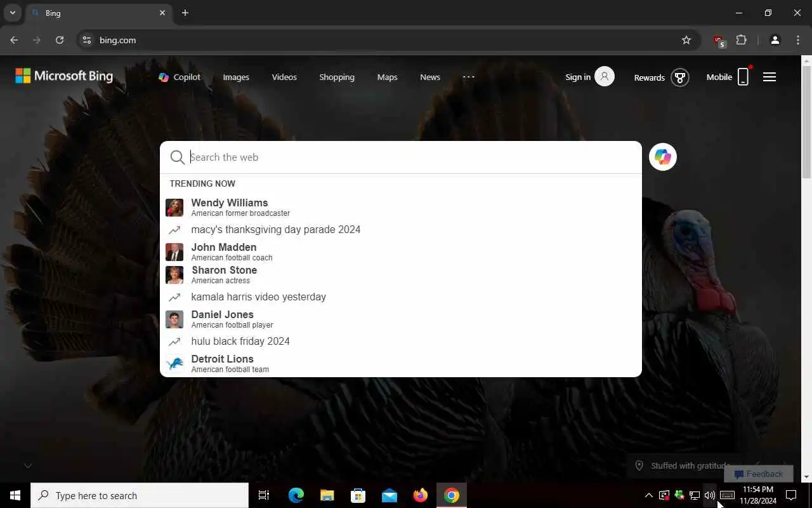
Task: Open the hamburger settings menu
Action: coord(769,77)
